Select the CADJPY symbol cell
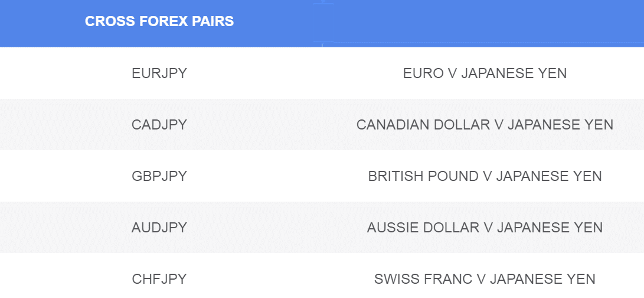Screen dimensions: 644x298 click(x=159, y=125)
